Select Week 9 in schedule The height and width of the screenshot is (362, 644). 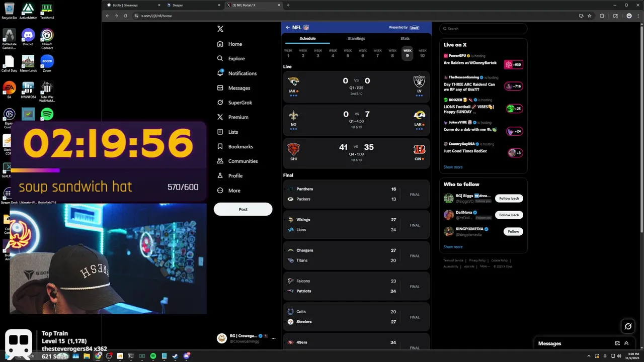[x=408, y=53]
